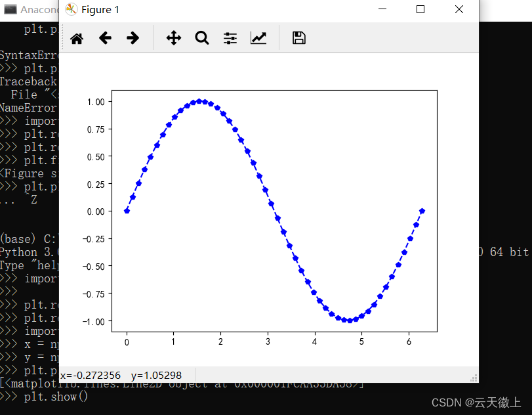Minimize the Figure 1 window

point(382,9)
